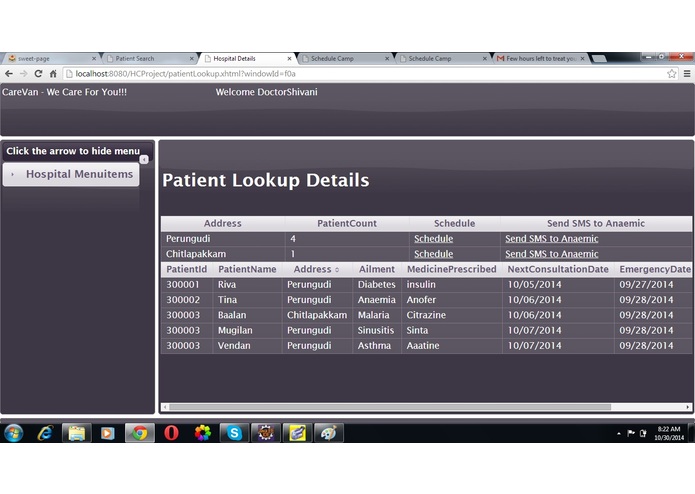
Task: Switch to Chrome in the taskbar
Action: (140, 433)
